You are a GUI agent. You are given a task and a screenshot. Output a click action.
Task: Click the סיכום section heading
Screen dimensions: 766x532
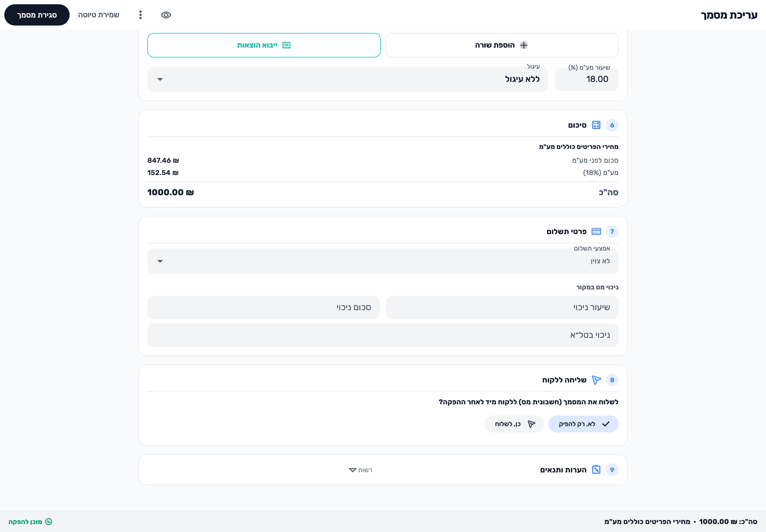click(577, 125)
